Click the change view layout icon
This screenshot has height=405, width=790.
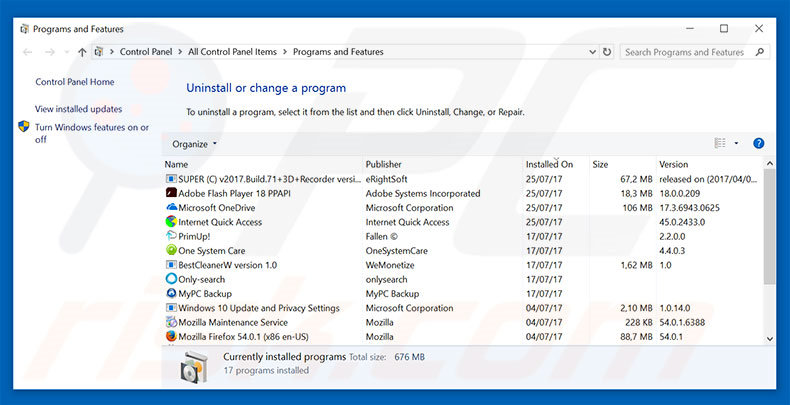[720, 144]
